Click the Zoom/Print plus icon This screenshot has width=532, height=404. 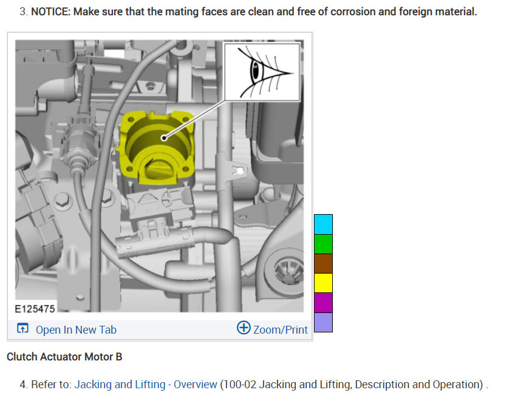(x=244, y=328)
